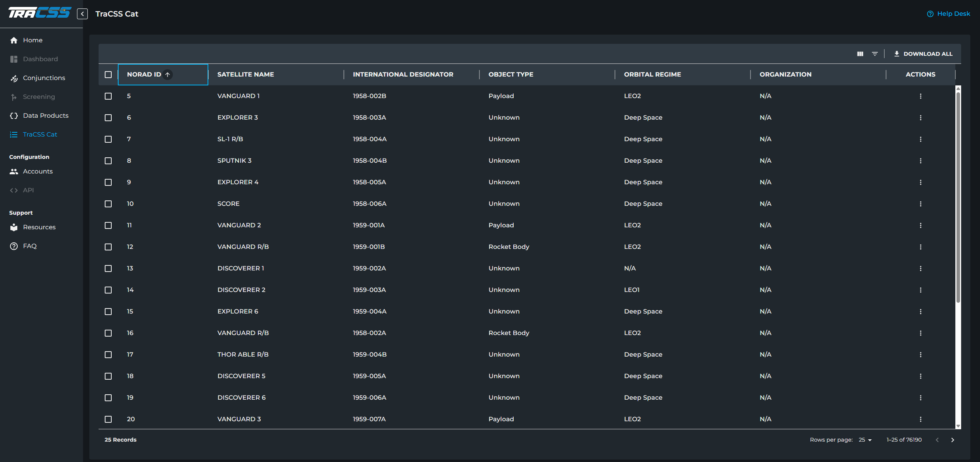Open the Accounts configuration page

[x=38, y=171]
